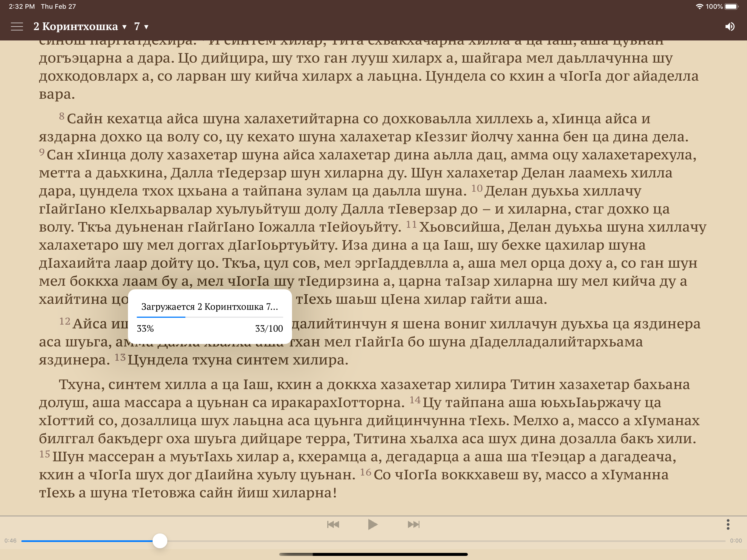
Task: Click the 0:46 elapsed time label
Action: coord(10,540)
